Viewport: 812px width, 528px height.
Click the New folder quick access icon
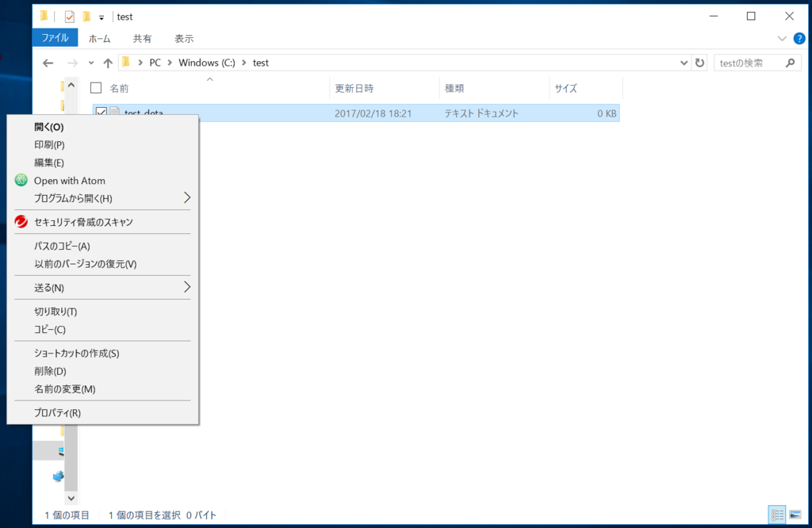click(x=86, y=17)
